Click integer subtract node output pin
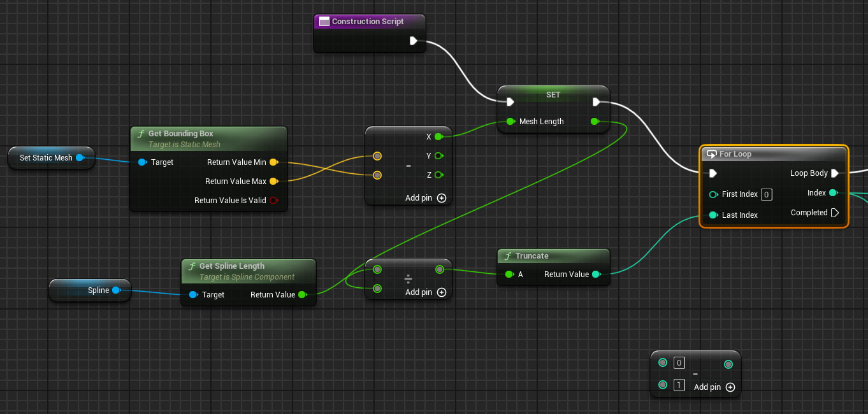 pos(728,364)
